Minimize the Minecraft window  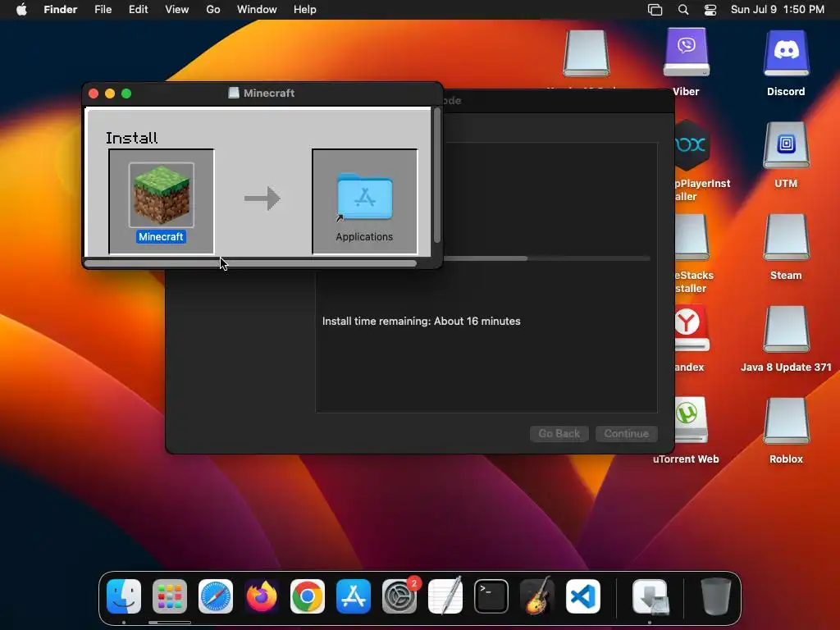110,94
